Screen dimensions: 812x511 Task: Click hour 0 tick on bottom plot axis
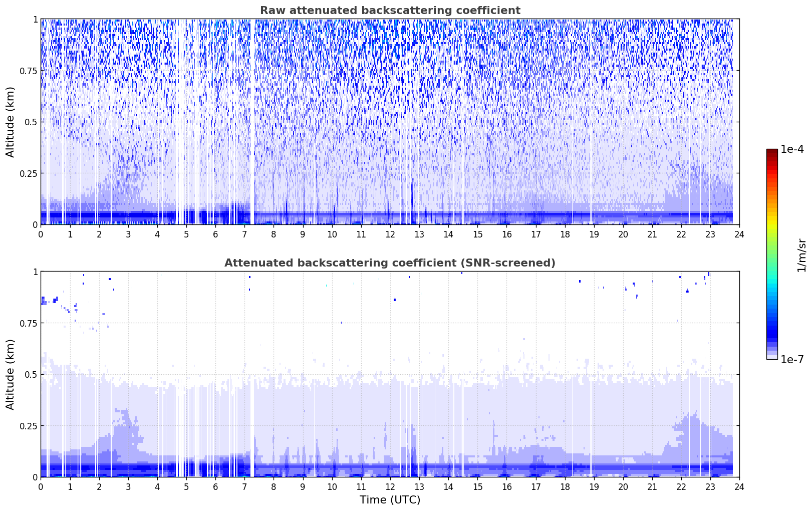(x=41, y=486)
